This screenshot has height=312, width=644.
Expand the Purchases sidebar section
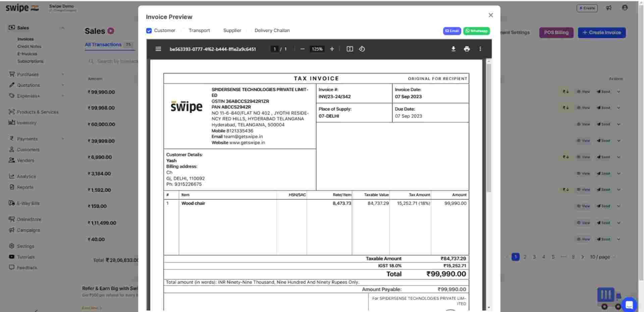(x=63, y=74)
